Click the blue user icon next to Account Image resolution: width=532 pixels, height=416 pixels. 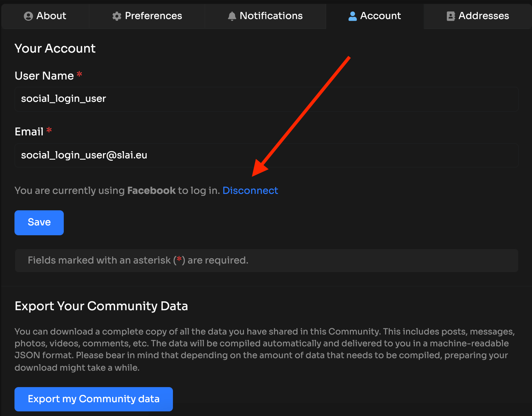coord(352,15)
